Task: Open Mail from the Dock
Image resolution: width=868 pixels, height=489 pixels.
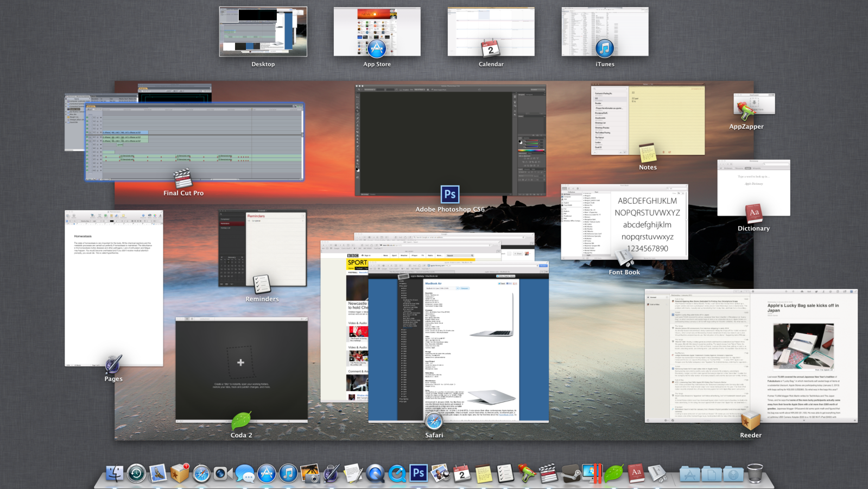Action: click(x=158, y=474)
